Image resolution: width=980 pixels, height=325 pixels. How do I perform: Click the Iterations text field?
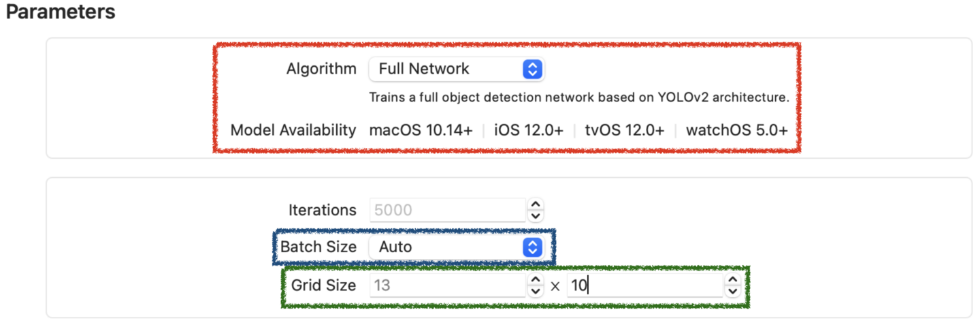point(446,210)
